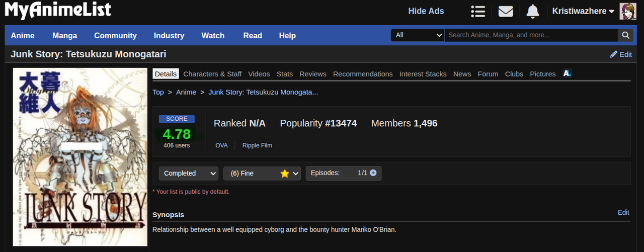Switch to the Forum tab
Viewport: 644px width, 252px height.
(x=488, y=74)
